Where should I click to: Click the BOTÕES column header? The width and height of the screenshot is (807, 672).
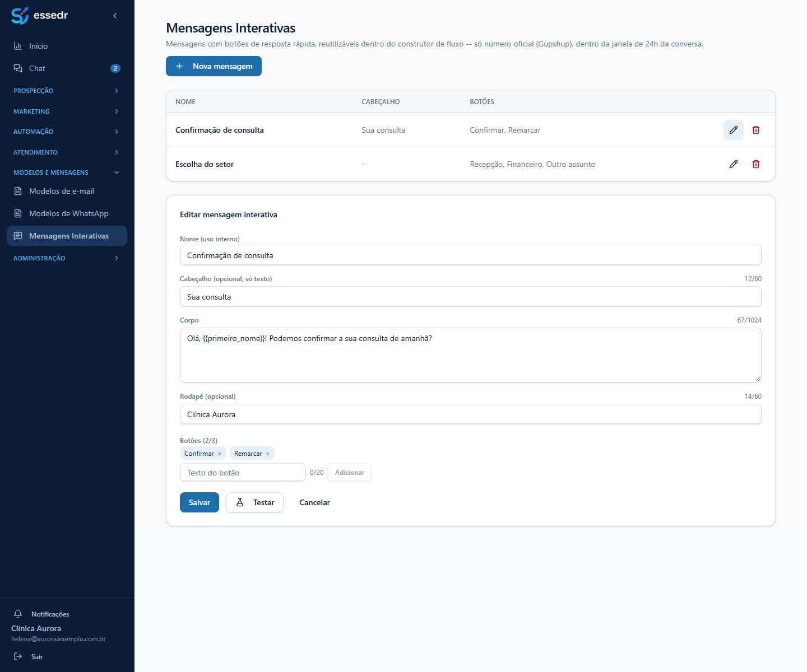482,102
